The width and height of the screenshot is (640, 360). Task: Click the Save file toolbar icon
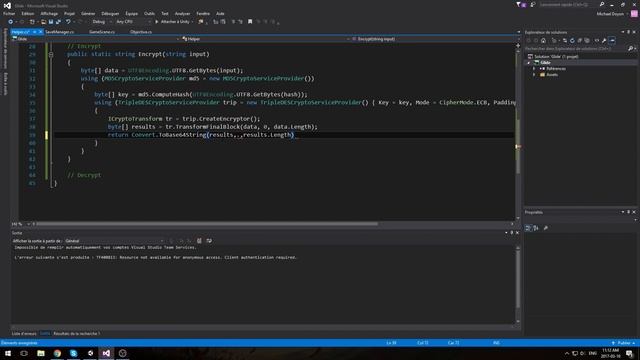tap(51, 22)
